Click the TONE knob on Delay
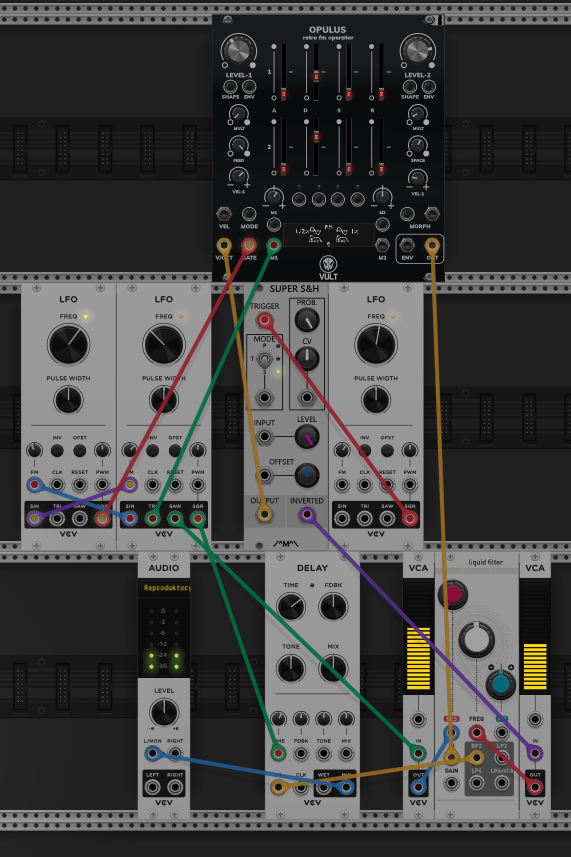 [291, 668]
